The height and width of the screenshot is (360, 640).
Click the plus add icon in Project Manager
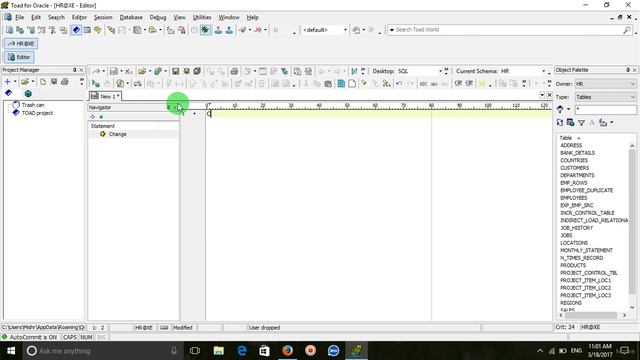point(7,82)
